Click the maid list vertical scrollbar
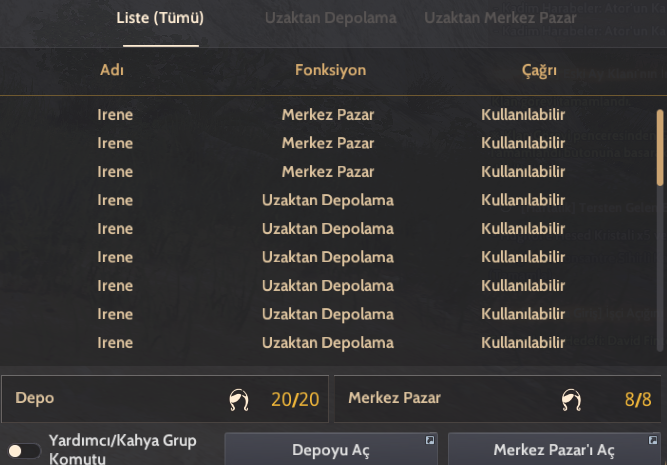 coord(660,148)
